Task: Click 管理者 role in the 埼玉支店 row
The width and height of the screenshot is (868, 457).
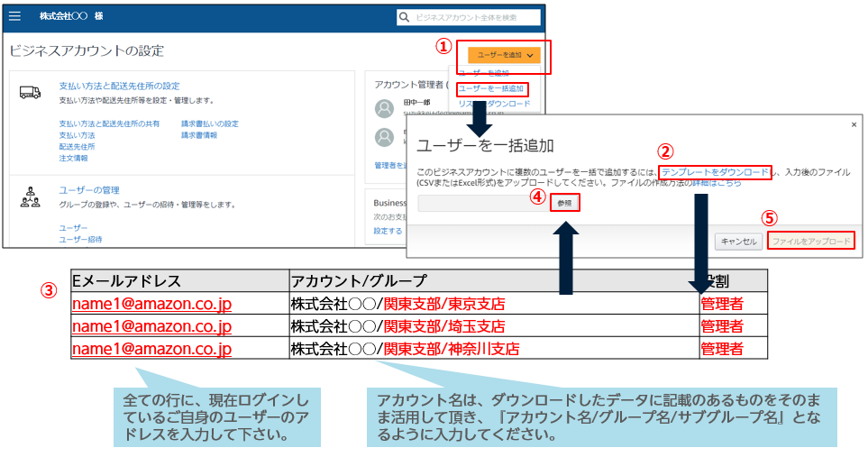Action: point(722,326)
